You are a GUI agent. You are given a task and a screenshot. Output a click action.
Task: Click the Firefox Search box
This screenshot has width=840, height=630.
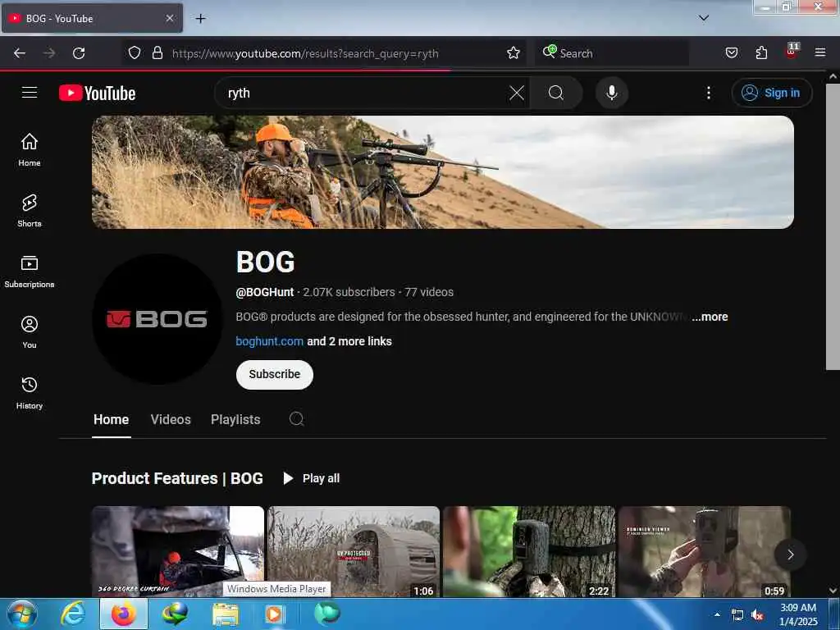point(610,53)
